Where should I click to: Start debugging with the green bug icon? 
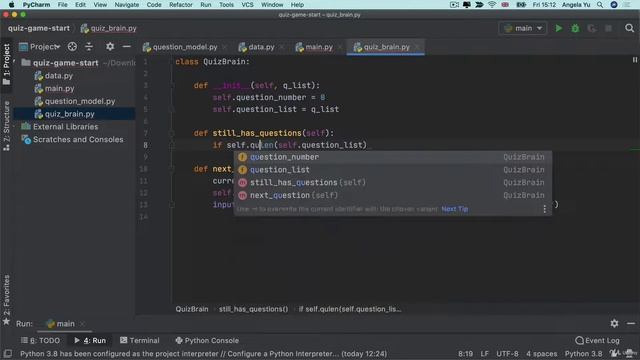tap(575, 28)
